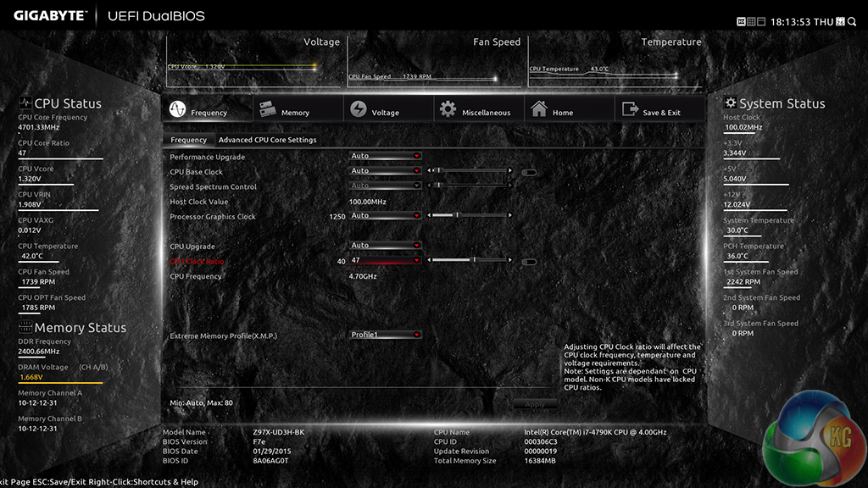This screenshot has height=488, width=868.
Task: Toggle the switch beside CPU Clock Ratio
Action: point(529,262)
